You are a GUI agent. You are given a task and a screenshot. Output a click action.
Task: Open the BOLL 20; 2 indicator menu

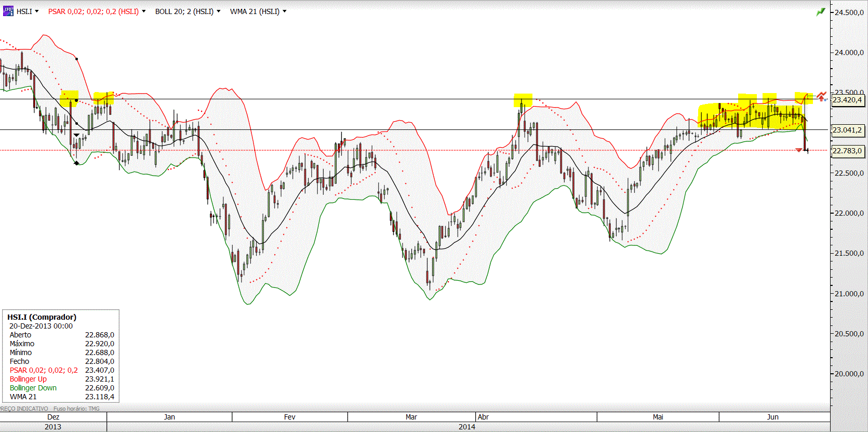pos(188,11)
